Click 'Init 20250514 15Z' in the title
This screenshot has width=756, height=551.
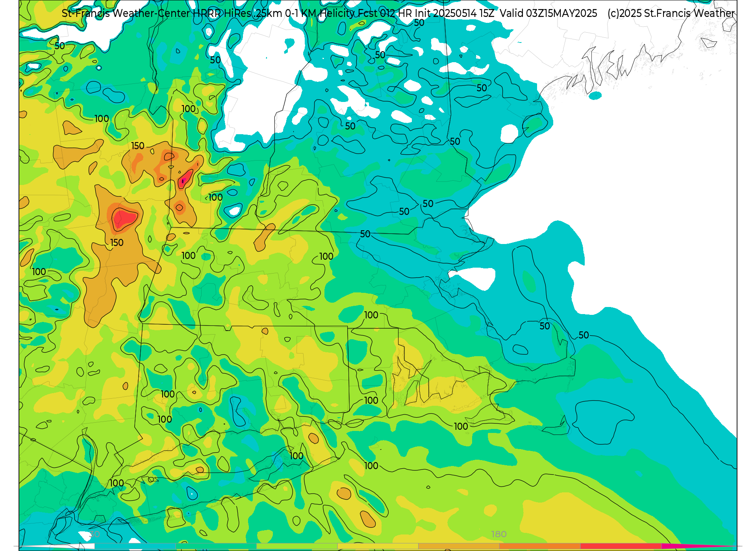pyautogui.click(x=454, y=13)
